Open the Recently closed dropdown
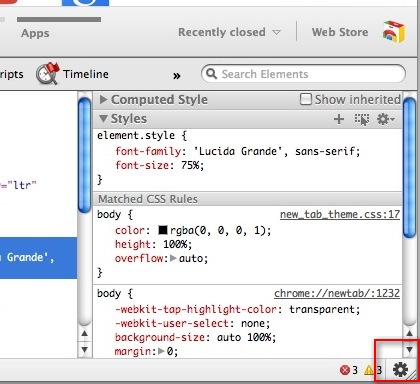Image resolution: width=420 pixels, height=384 pixels. pyautogui.click(x=229, y=32)
